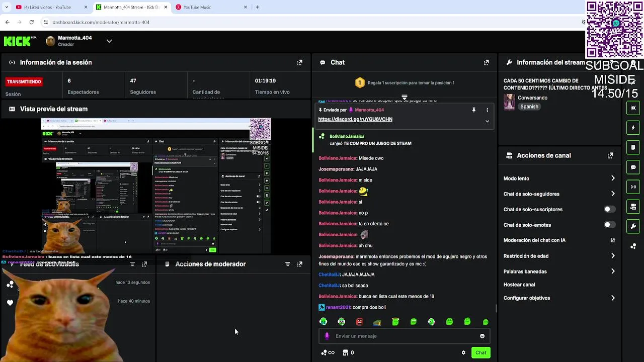Expand Chat de solo-seguidores settings
Image resolution: width=644 pixels, height=362 pixels.
[x=613, y=194]
